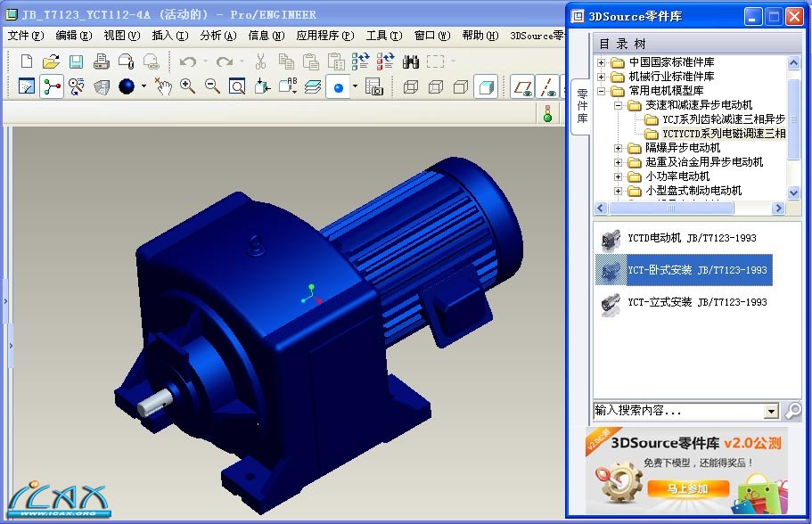Select the hidden line display style
812x524 pixels.
[x=436, y=86]
